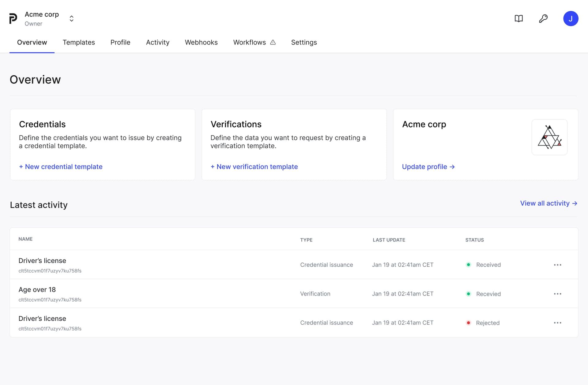The image size is (588, 385).
Task: Switch to the Overview tab
Action: pyautogui.click(x=32, y=42)
